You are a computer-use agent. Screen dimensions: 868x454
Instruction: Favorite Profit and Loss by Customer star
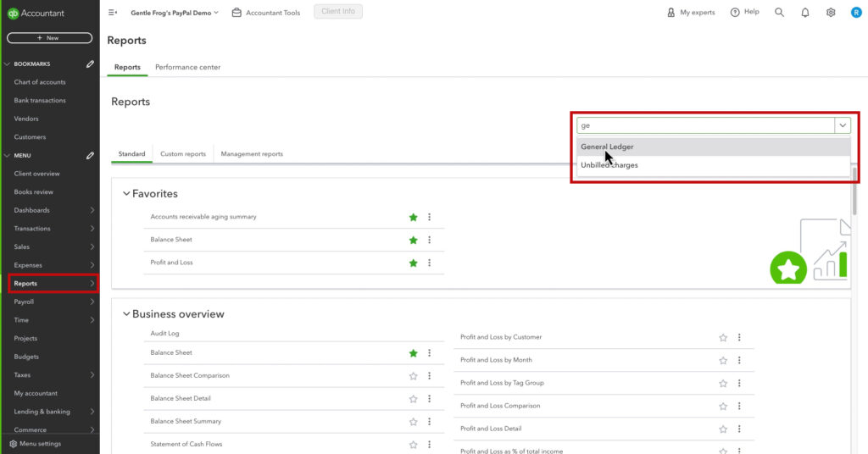723,337
